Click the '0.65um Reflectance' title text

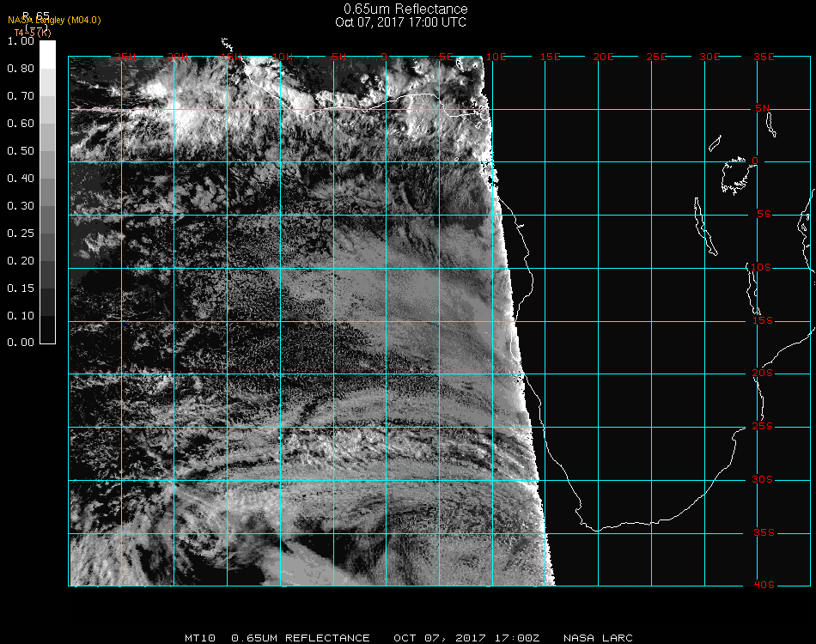405,9
